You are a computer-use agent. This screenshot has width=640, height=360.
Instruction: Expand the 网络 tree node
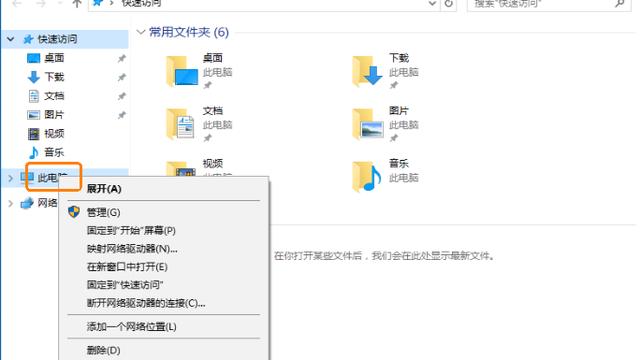pyautogui.click(x=11, y=203)
